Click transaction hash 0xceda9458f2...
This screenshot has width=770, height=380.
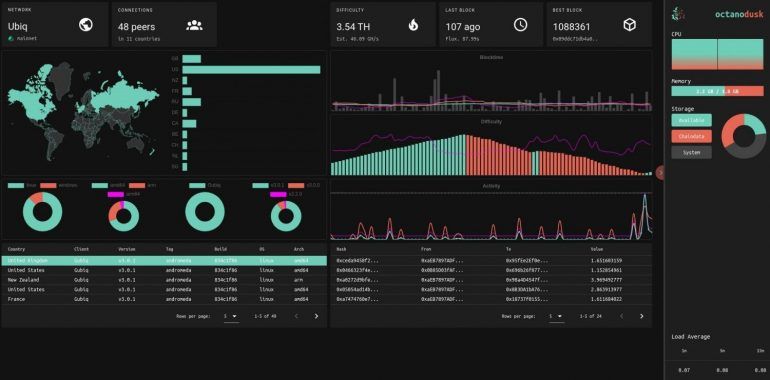tap(358, 260)
